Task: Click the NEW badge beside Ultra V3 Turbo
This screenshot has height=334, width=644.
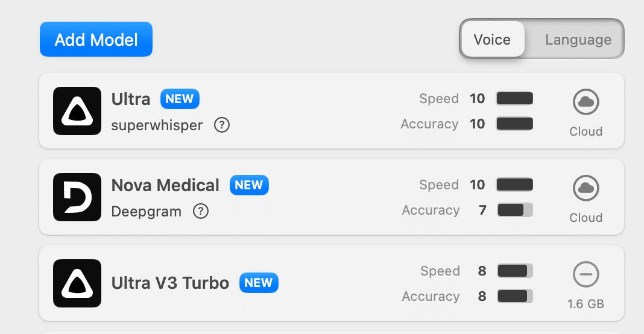Action: 259,283
